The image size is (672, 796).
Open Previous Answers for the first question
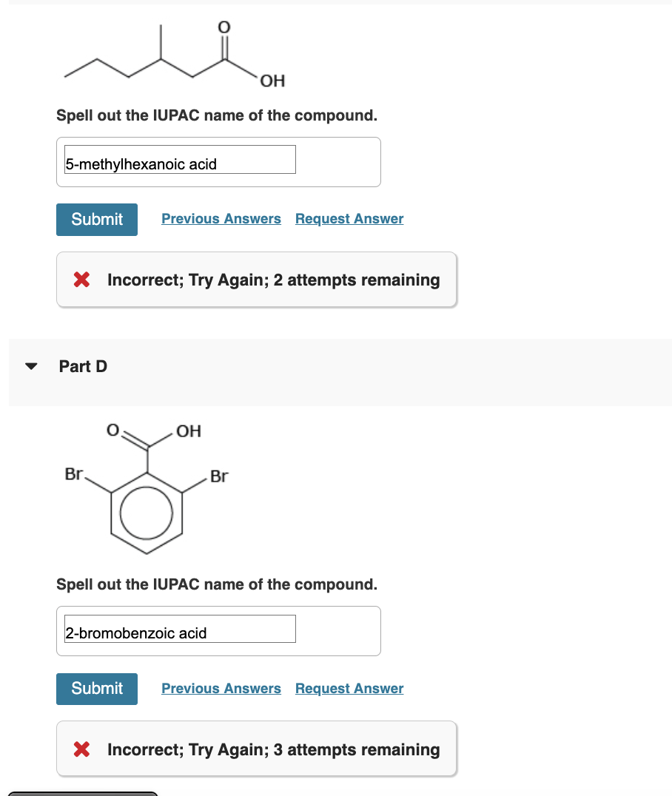click(x=221, y=218)
